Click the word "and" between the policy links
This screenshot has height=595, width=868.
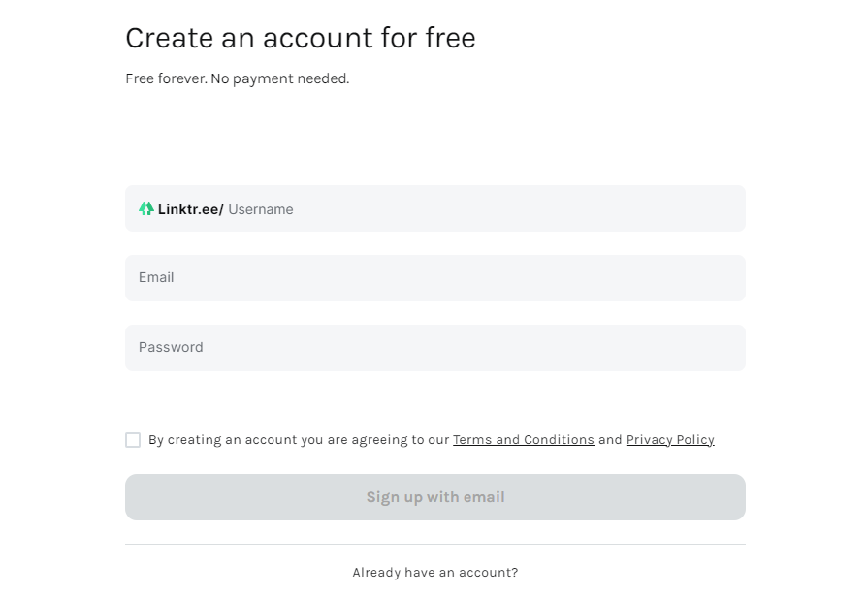tap(610, 440)
